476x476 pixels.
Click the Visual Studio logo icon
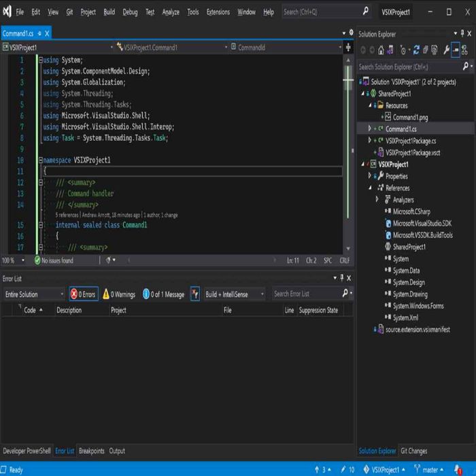click(x=7, y=12)
